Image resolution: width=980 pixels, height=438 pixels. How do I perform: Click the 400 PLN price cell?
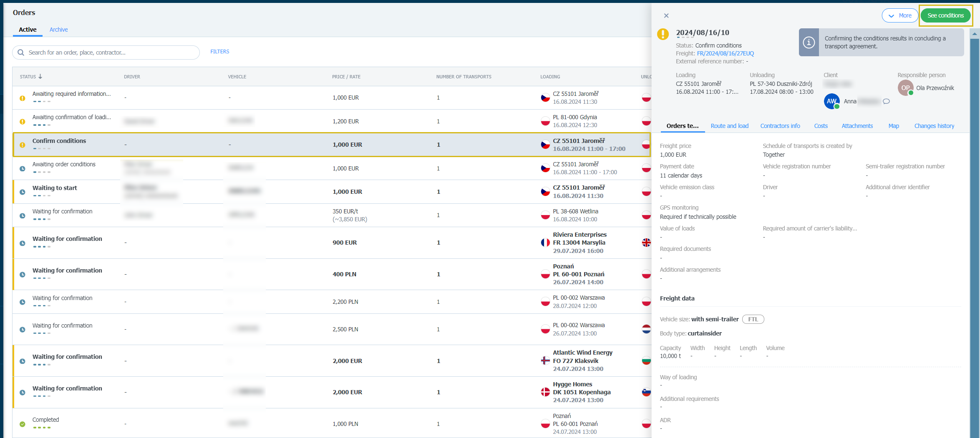tap(344, 274)
